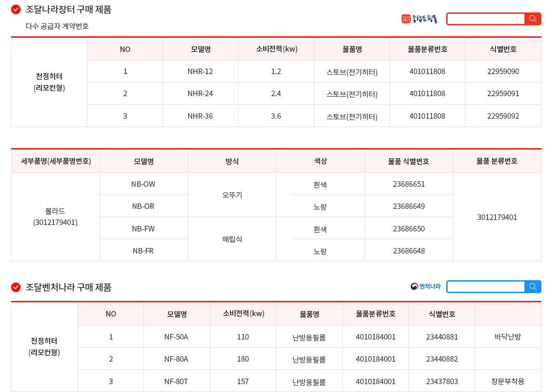552x392 pixels.
Task: Click the 세부품명(세부품명번호) column header
Action: (x=56, y=161)
